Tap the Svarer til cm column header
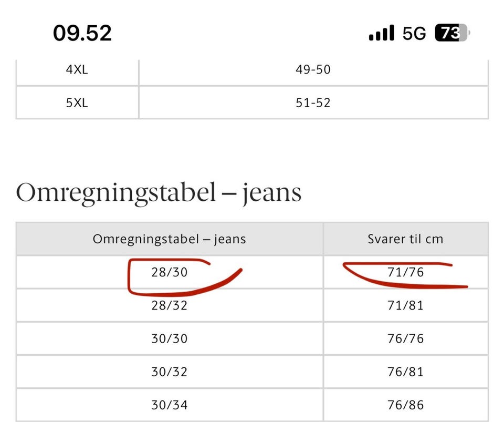504x422 pixels. coord(405,239)
